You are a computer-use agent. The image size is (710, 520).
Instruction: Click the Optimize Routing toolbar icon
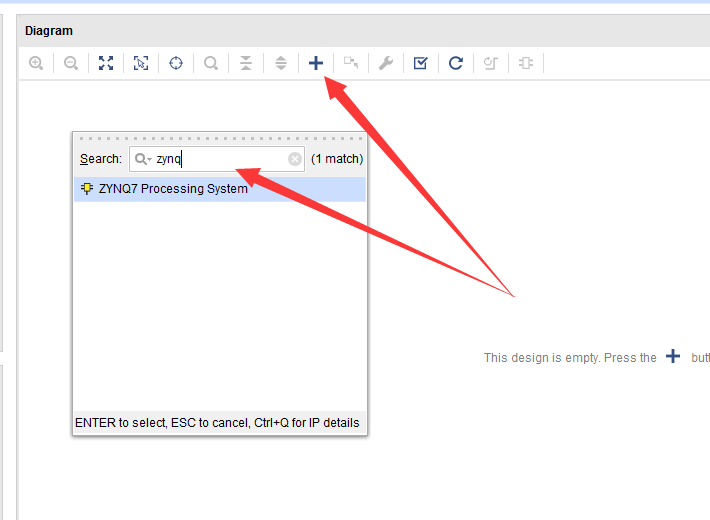491,63
